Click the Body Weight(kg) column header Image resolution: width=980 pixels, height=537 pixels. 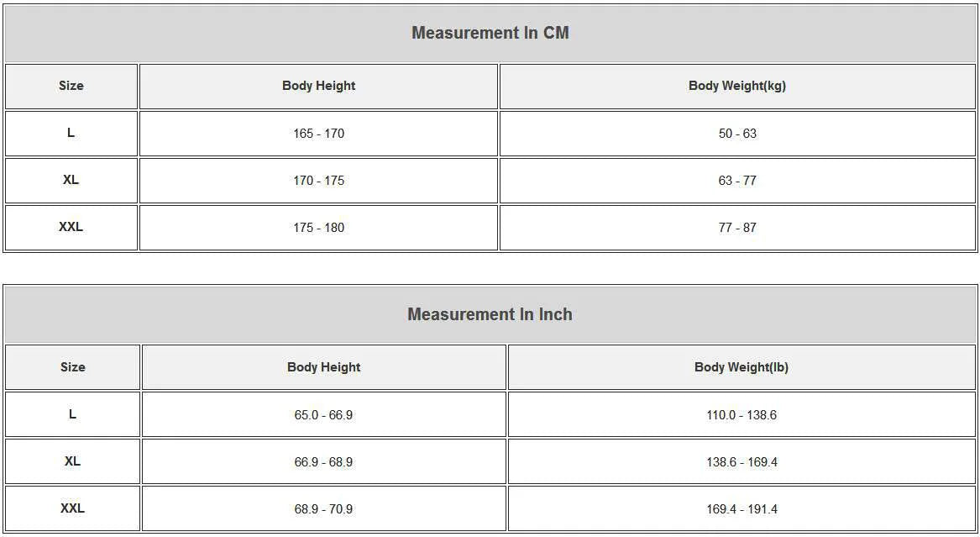737,87
